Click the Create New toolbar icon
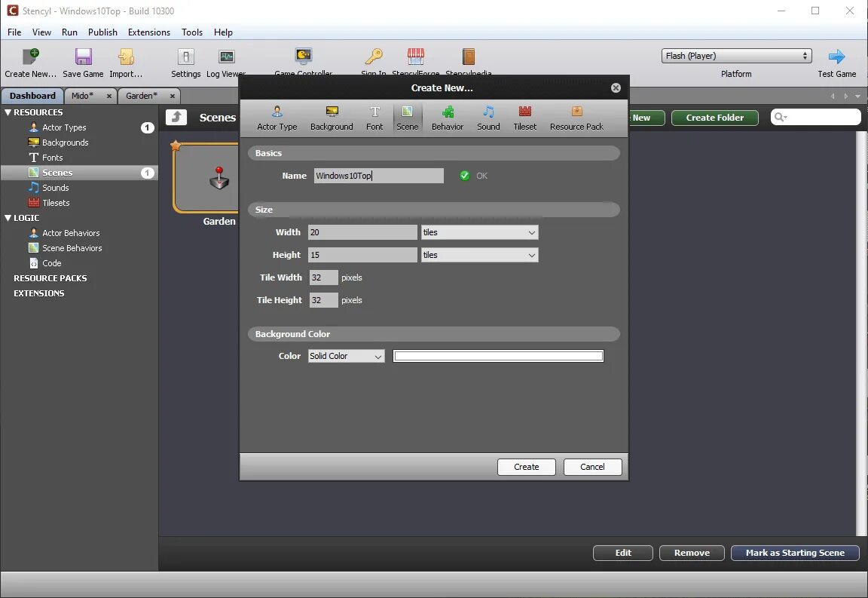 tap(30, 56)
